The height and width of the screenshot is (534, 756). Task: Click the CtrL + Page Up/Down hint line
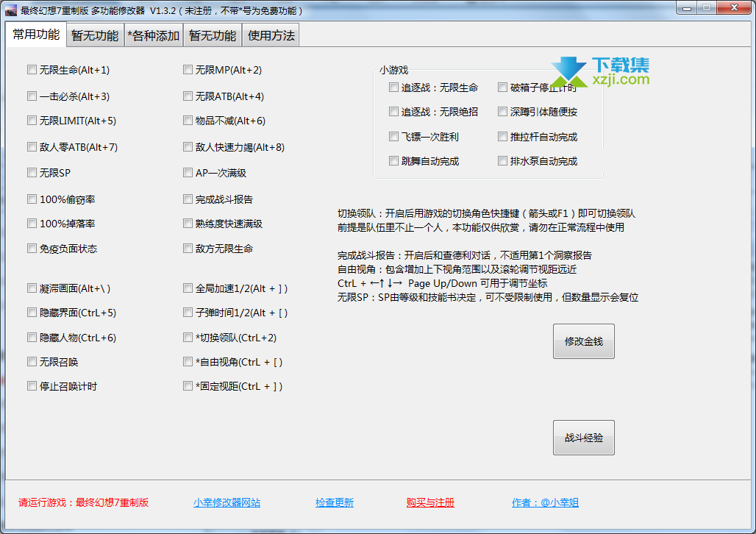[443, 283]
